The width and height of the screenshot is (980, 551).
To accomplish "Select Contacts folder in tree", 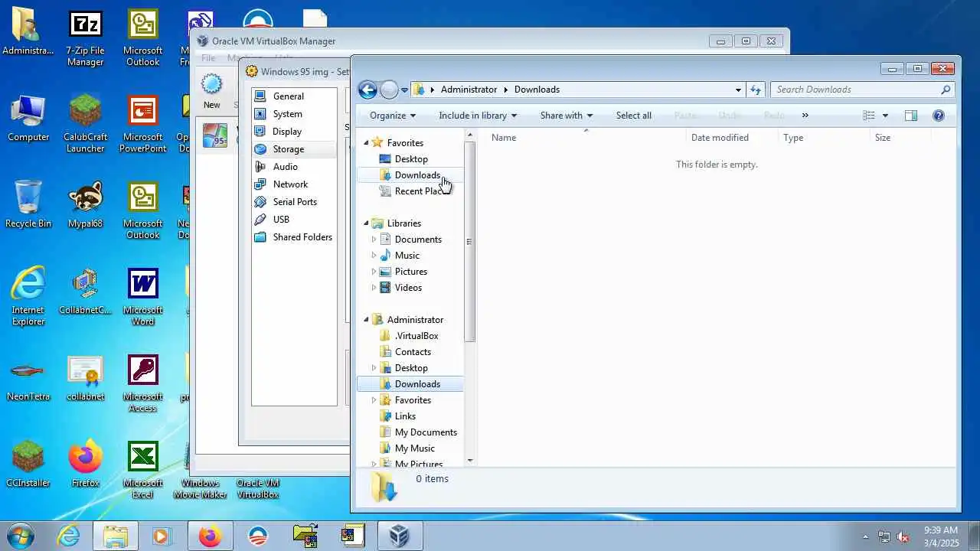I will coord(412,352).
